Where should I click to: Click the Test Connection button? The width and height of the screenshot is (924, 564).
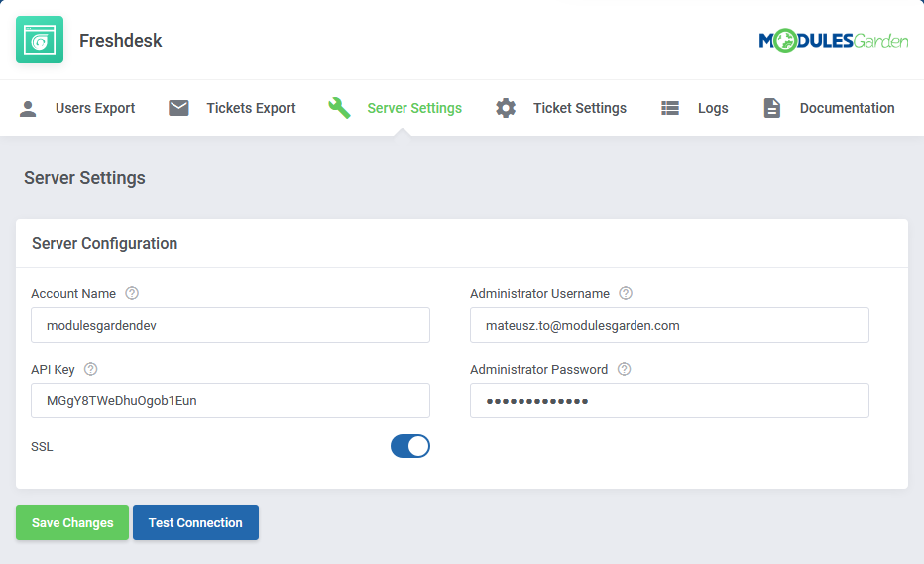pyautogui.click(x=195, y=522)
